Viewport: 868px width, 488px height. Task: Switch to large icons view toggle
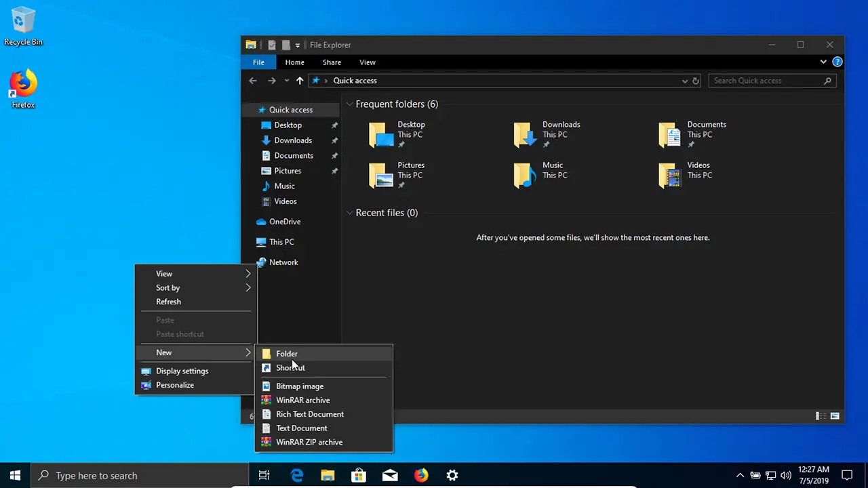point(835,416)
